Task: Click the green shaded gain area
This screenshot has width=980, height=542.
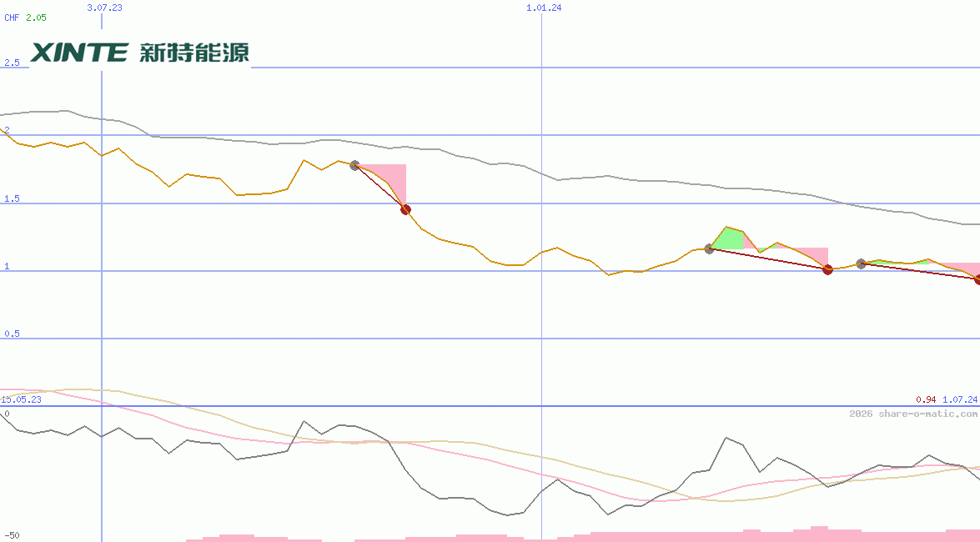Action: 729,239
